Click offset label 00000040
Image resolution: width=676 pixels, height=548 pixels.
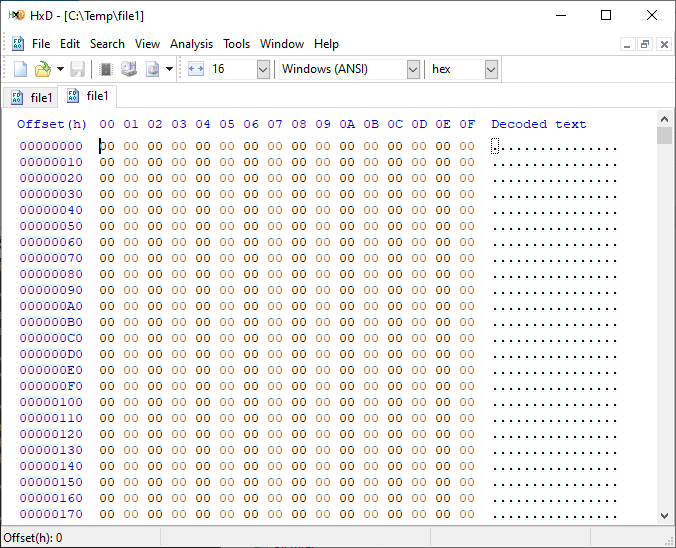pyautogui.click(x=51, y=210)
